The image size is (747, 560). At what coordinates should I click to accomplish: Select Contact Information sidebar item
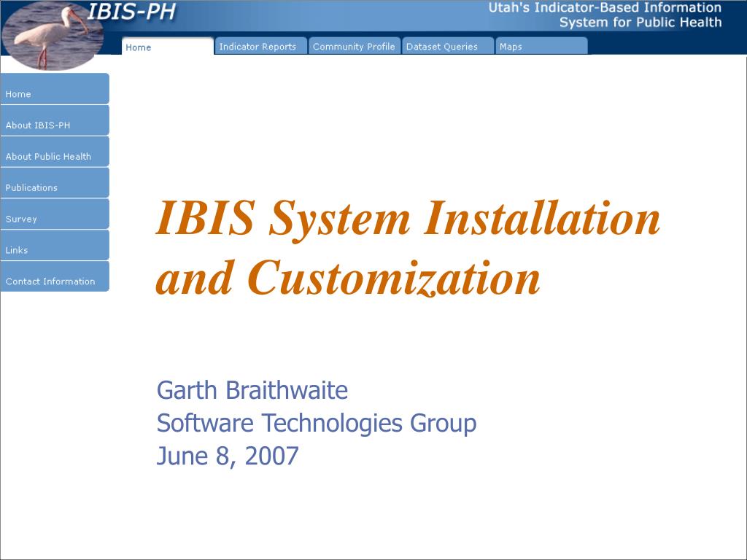[x=55, y=276]
